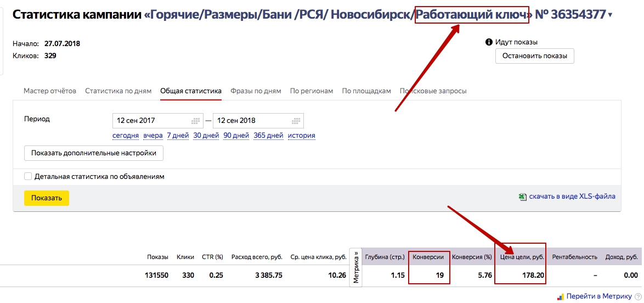Open campaign title dropdown arrow
The height and width of the screenshot is (303, 644).
pos(610,15)
